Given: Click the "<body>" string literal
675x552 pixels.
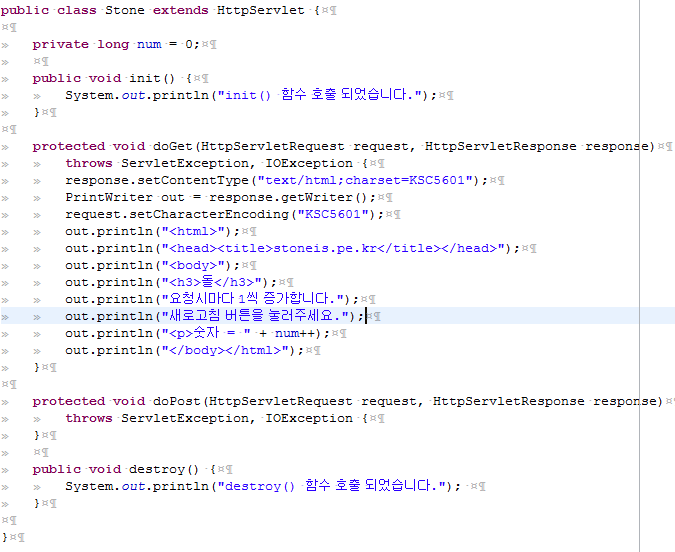Looking at the screenshot, I should tap(193, 265).
